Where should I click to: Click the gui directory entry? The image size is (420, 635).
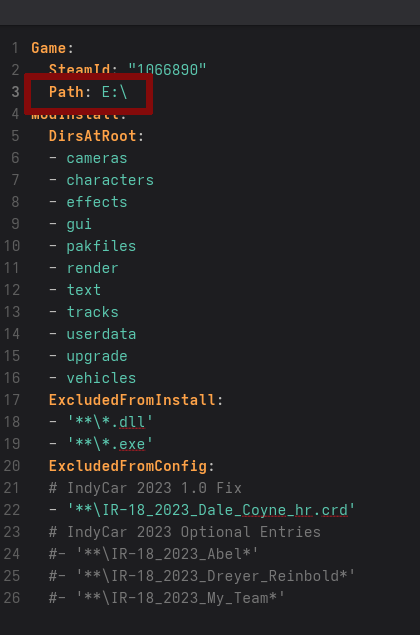[79, 224]
